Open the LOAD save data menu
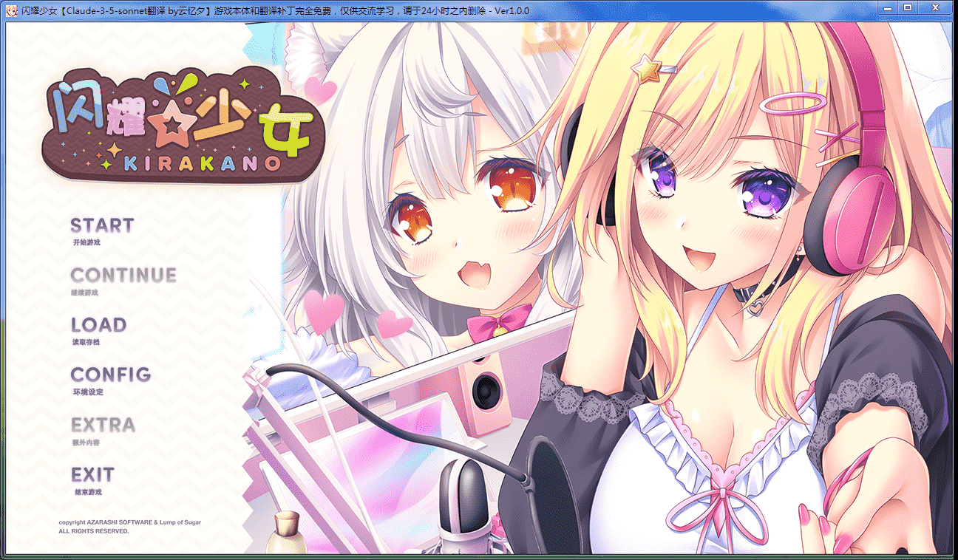The image size is (958, 560). coord(98,325)
